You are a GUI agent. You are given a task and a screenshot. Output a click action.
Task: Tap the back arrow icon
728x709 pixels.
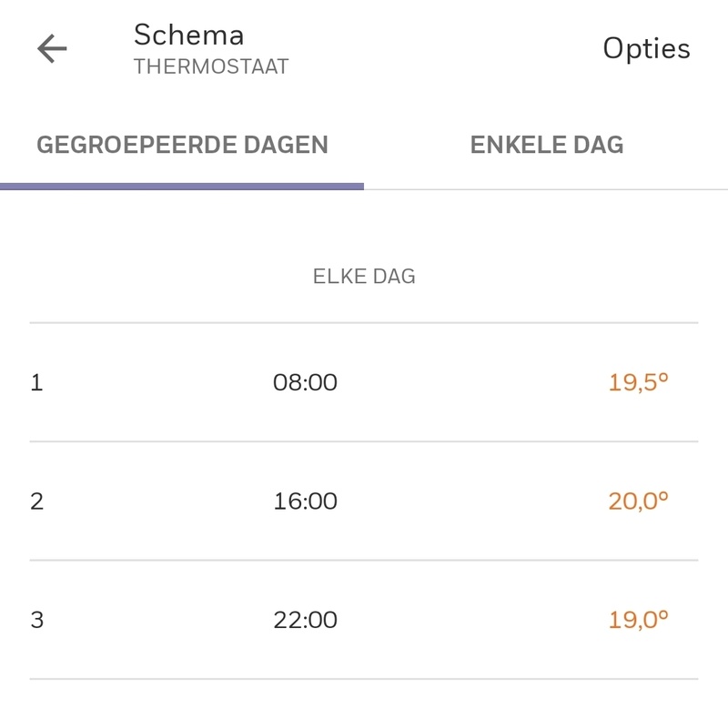pos(52,49)
